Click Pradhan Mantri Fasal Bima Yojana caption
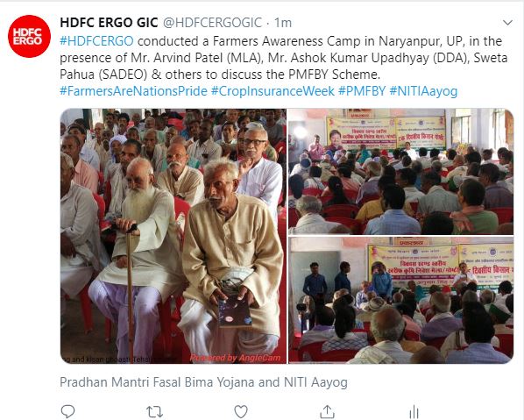The height and width of the screenshot is (420, 524). click(203, 382)
